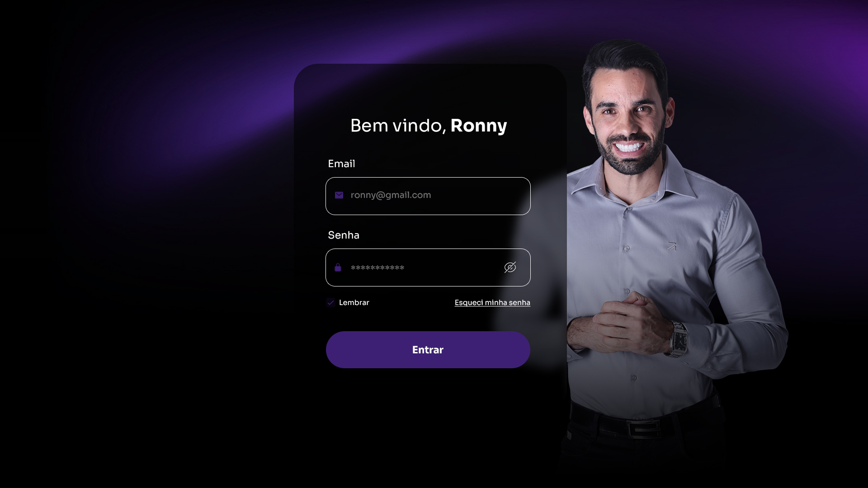Show password via crossed-eye icon

tap(510, 267)
